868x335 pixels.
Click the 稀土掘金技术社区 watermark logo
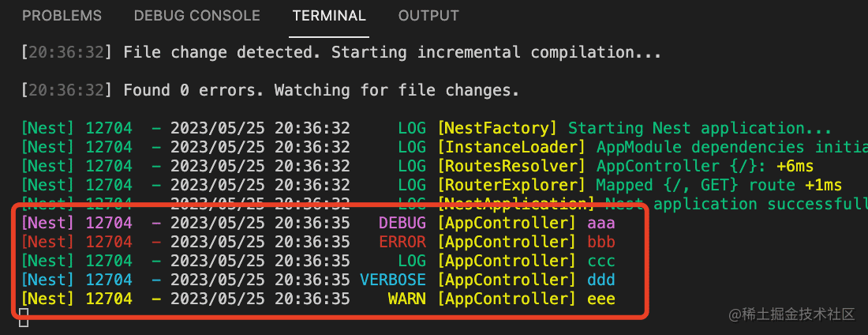click(x=791, y=314)
